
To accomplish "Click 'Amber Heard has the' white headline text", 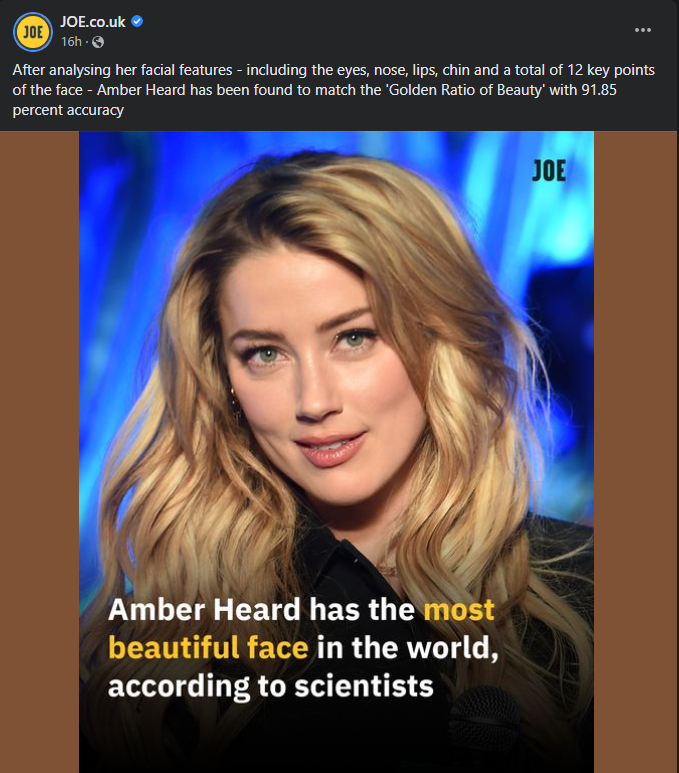I will (x=261, y=609).
